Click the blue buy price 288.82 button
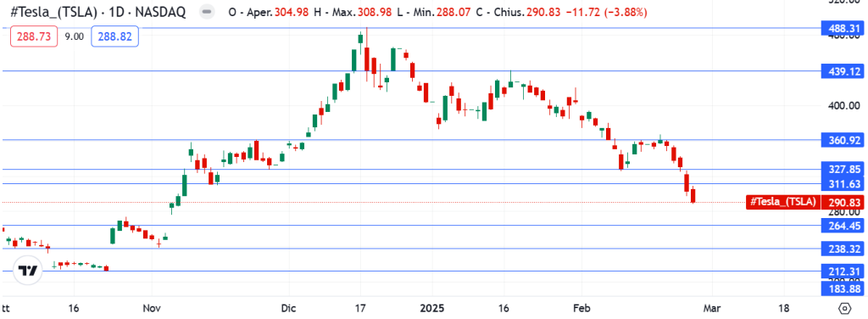Image resolution: width=868 pixels, height=319 pixels. 114,36
